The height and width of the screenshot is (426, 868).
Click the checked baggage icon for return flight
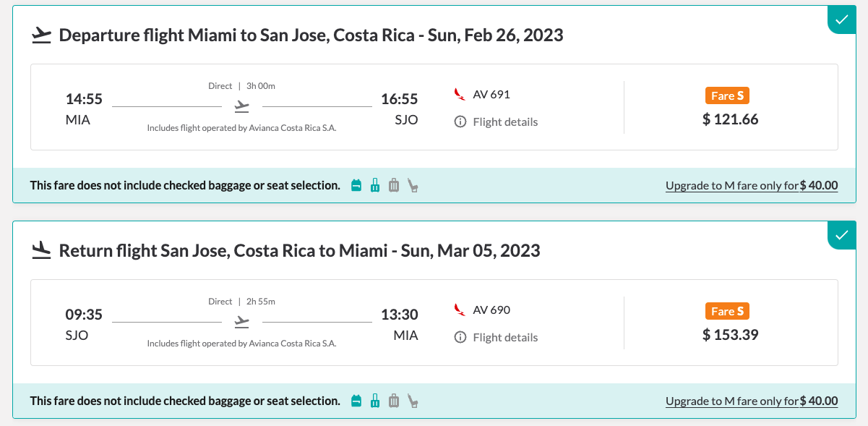click(x=394, y=401)
